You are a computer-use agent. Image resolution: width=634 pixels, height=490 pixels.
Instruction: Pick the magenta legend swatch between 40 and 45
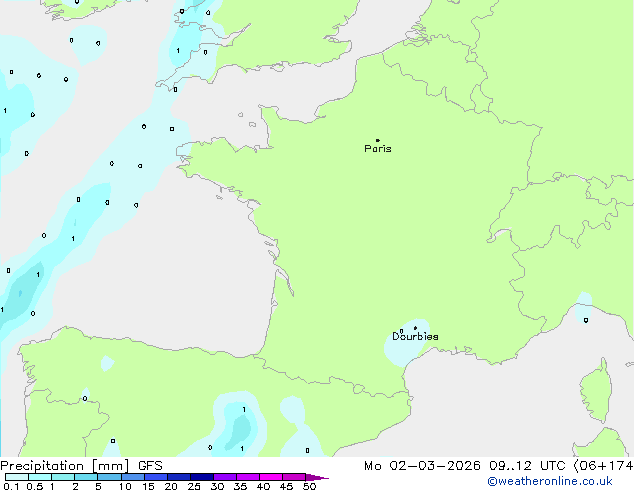click(271, 477)
